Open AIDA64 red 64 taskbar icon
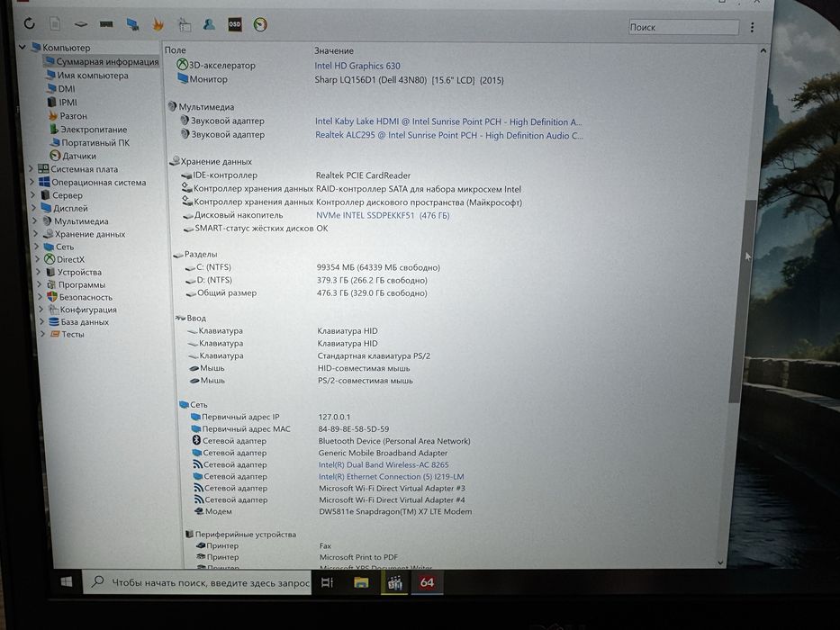 point(427,582)
